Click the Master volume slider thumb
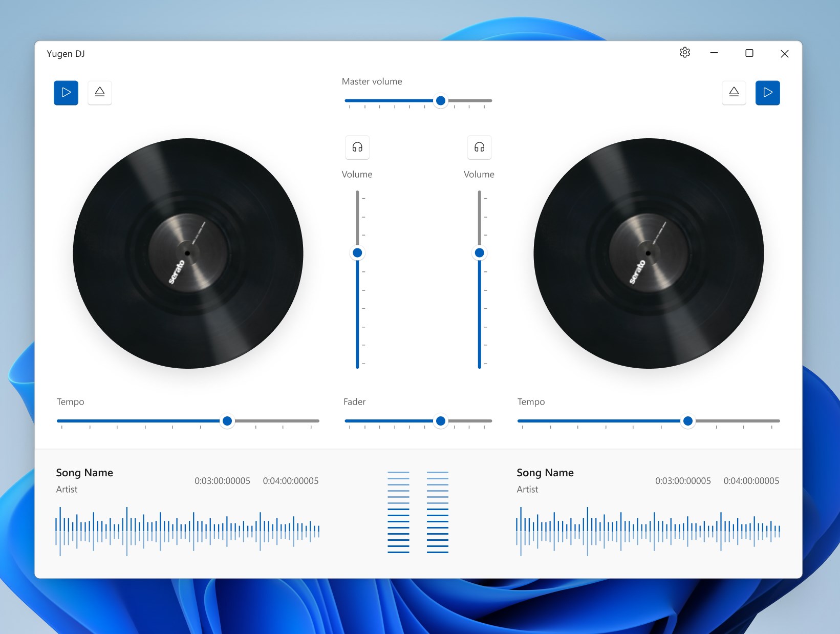This screenshot has width=840, height=634. click(x=440, y=100)
